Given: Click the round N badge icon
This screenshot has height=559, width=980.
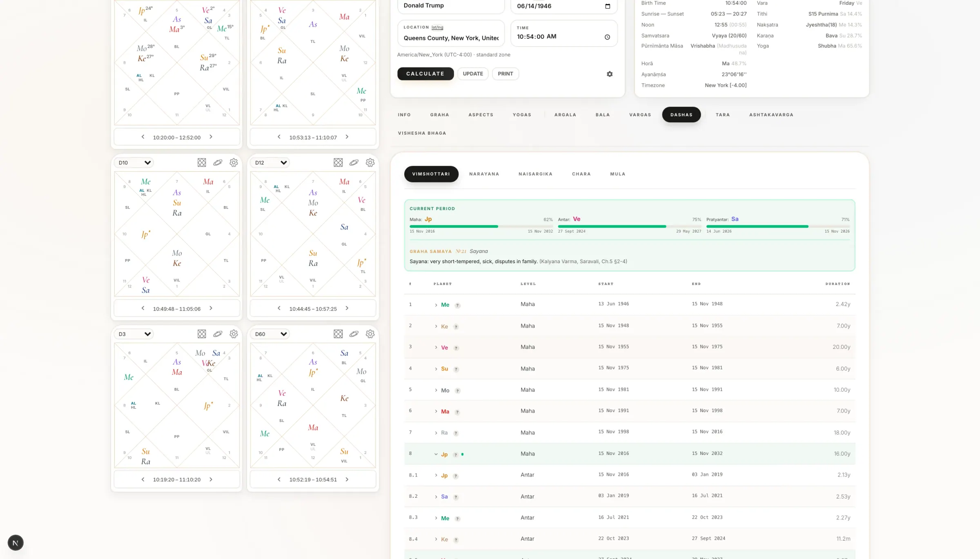Looking at the screenshot, I should pyautogui.click(x=16, y=543).
